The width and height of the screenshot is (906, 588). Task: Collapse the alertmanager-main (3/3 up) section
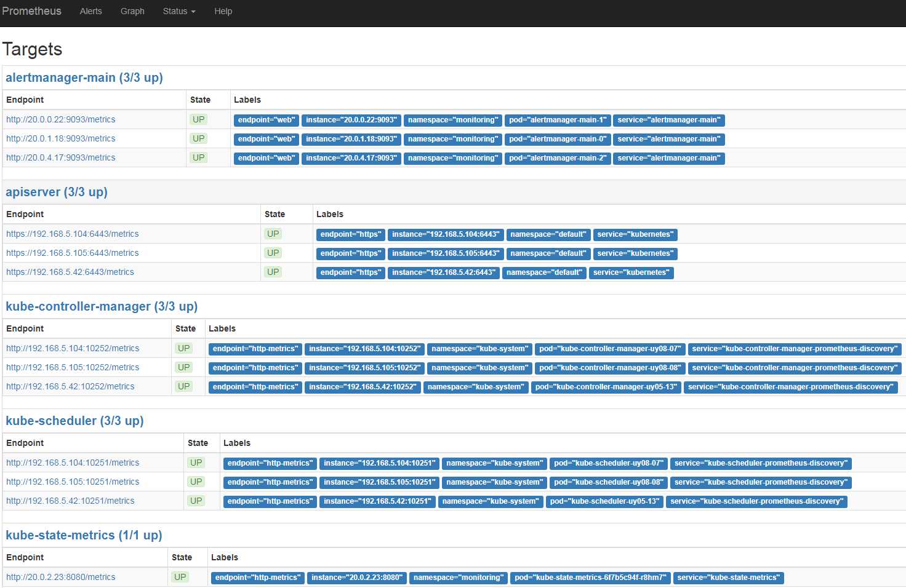(x=84, y=77)
